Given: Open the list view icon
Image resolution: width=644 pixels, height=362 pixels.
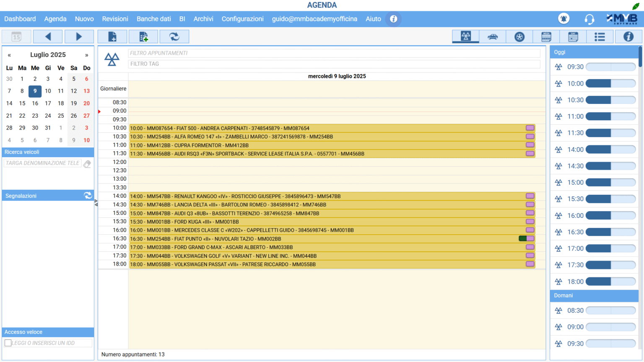Looking at the screenshot, I should (x=600, y=37).
